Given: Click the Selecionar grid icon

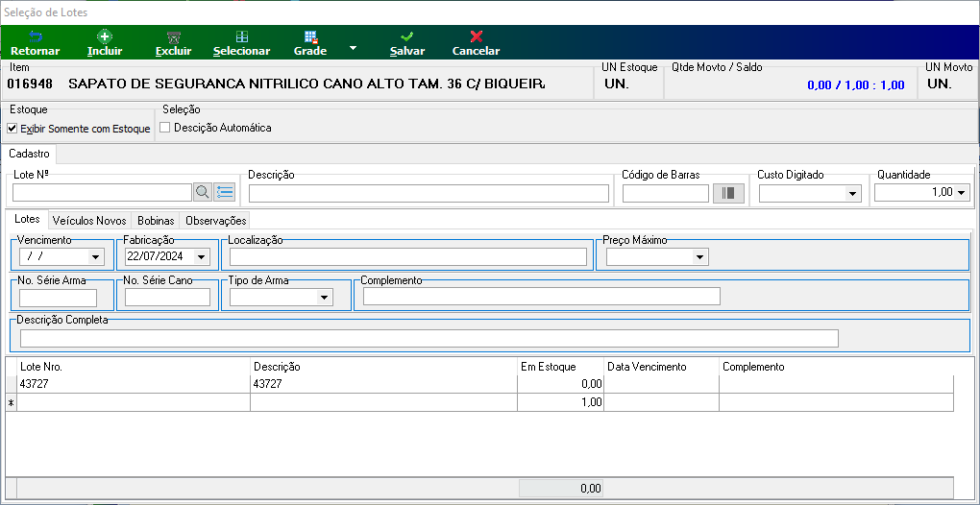Looking at the screenshot, I should click(241, 36).
